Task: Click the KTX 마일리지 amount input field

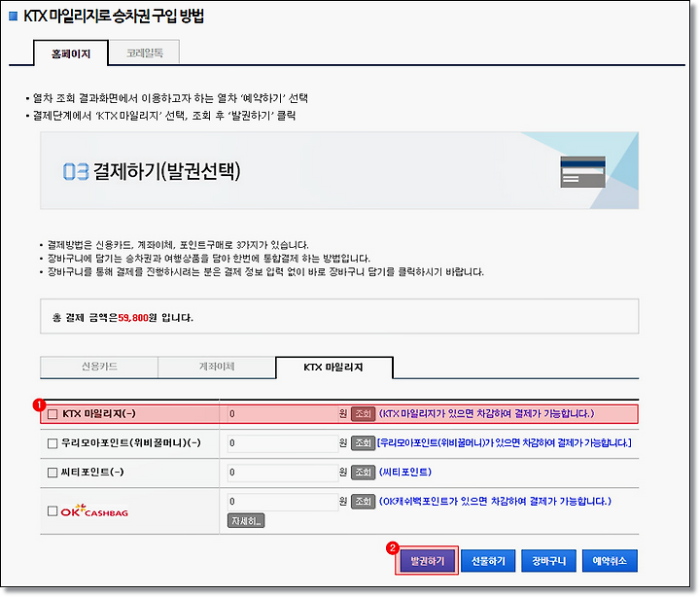Action: [283, 414]
